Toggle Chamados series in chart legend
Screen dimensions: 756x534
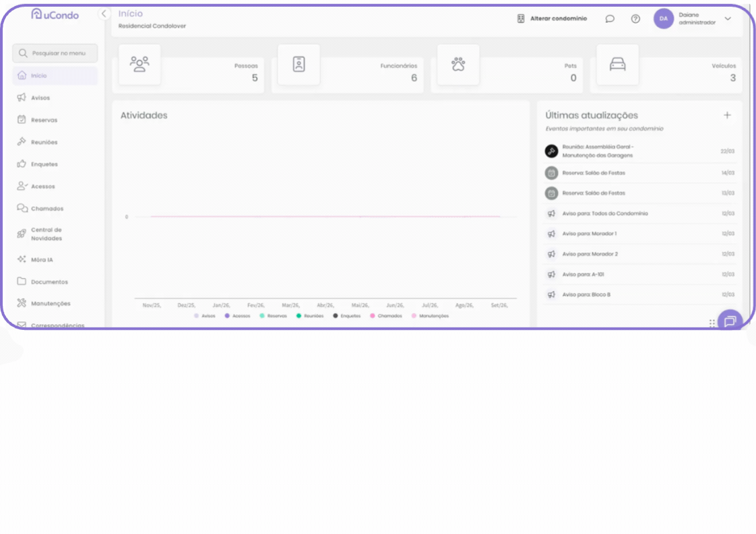click(385, 316)
